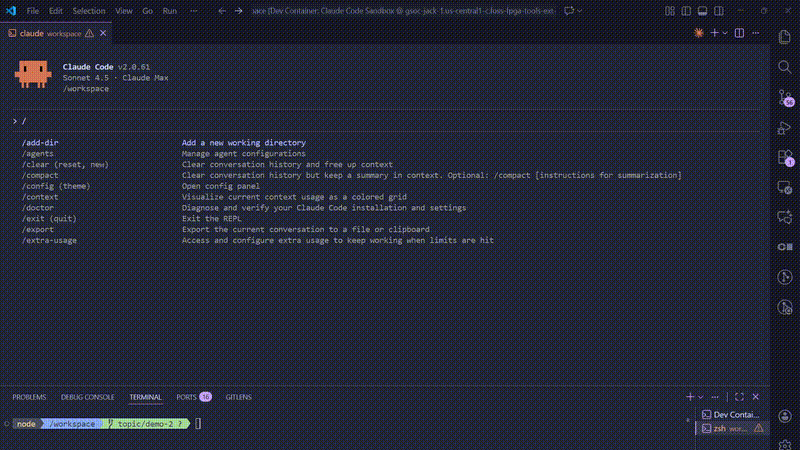The width and height of the screenshot is (800, 450).
Task: Toggle the Secondary Side Bar visibility
Action: pyautogui.click(x=719, y=11)
